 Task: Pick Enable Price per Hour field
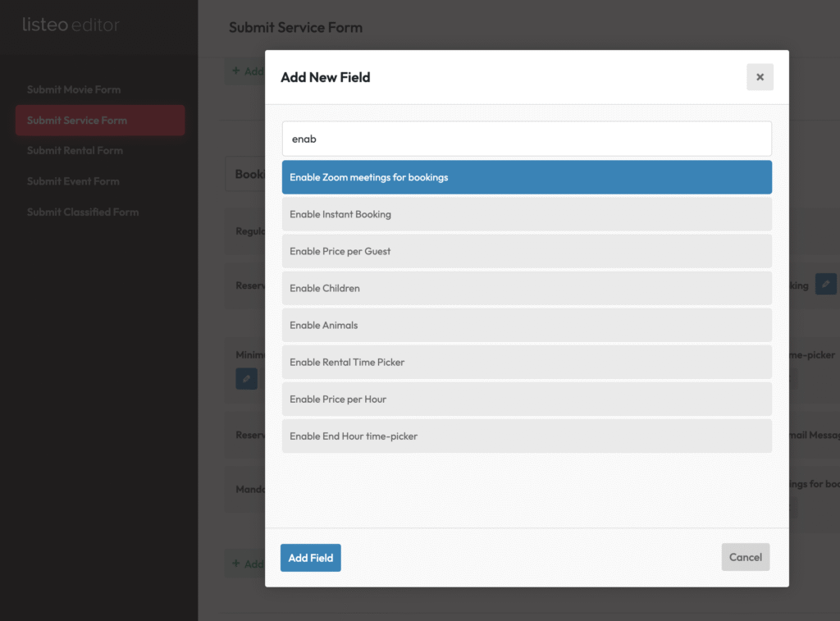click(527, 399)
